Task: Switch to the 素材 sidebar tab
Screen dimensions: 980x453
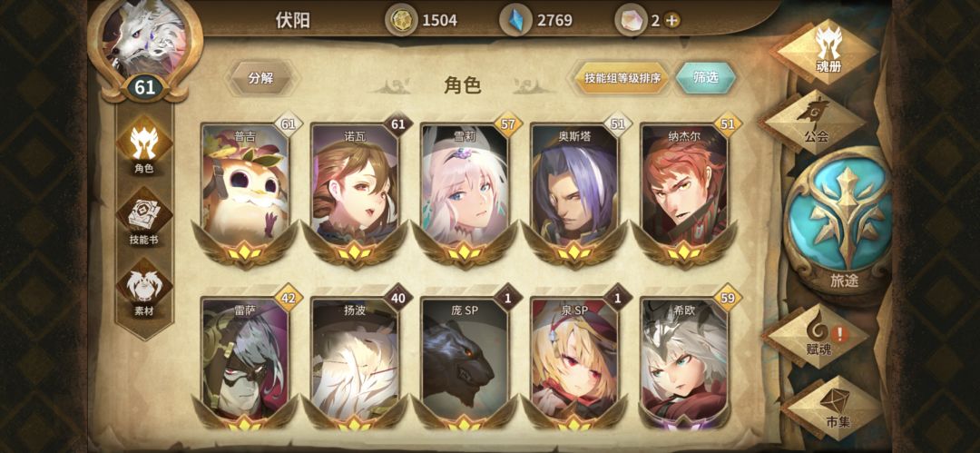Action: [x=144, y=291]
